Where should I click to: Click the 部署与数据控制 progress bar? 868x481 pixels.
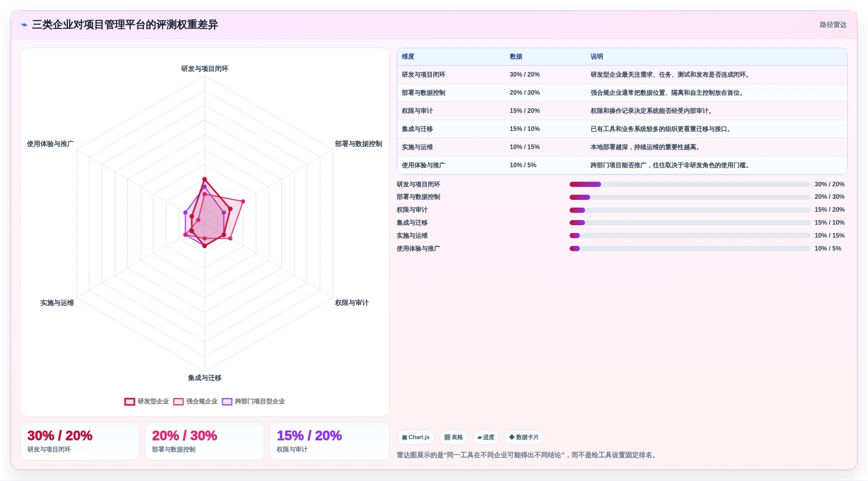[x=690, y=197]
